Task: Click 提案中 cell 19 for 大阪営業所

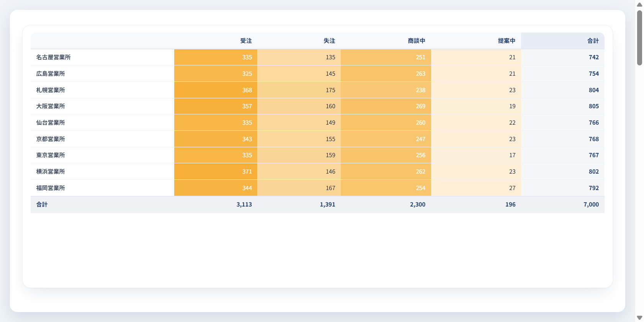Action: pos(476,106)
